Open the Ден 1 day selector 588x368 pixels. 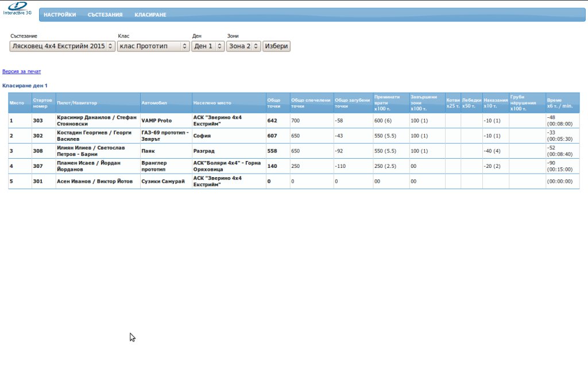tap(208, 46)
